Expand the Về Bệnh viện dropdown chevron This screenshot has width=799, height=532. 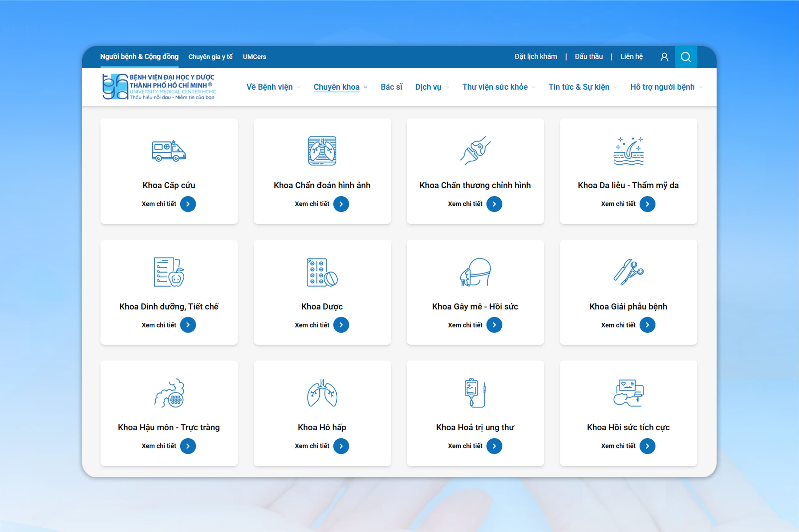coord(298,88)
